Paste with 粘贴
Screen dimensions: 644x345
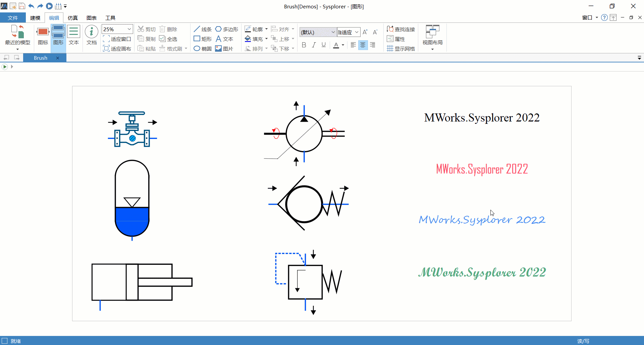click(147, 49)
